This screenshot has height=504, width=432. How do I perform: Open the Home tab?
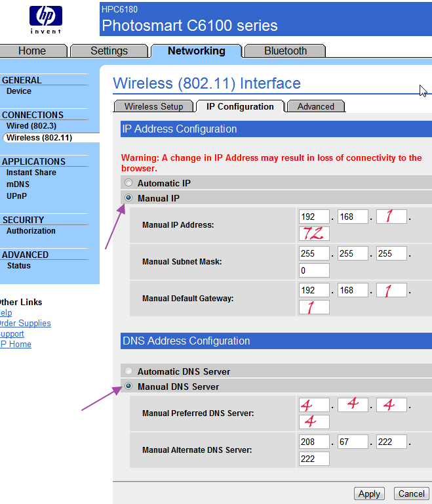tap(32, 51)
